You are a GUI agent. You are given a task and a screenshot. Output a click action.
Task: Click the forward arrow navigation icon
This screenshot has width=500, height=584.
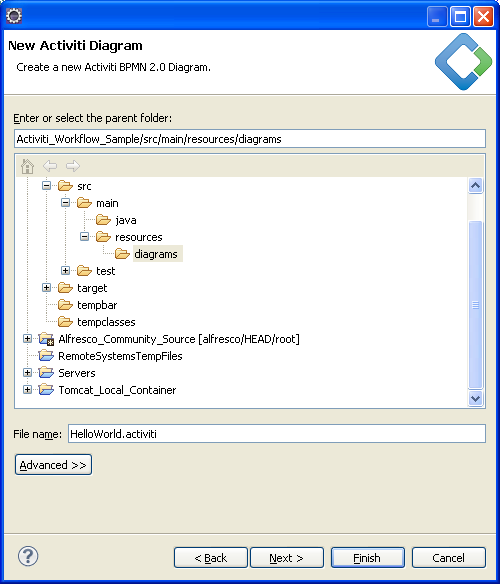[73, 166]
